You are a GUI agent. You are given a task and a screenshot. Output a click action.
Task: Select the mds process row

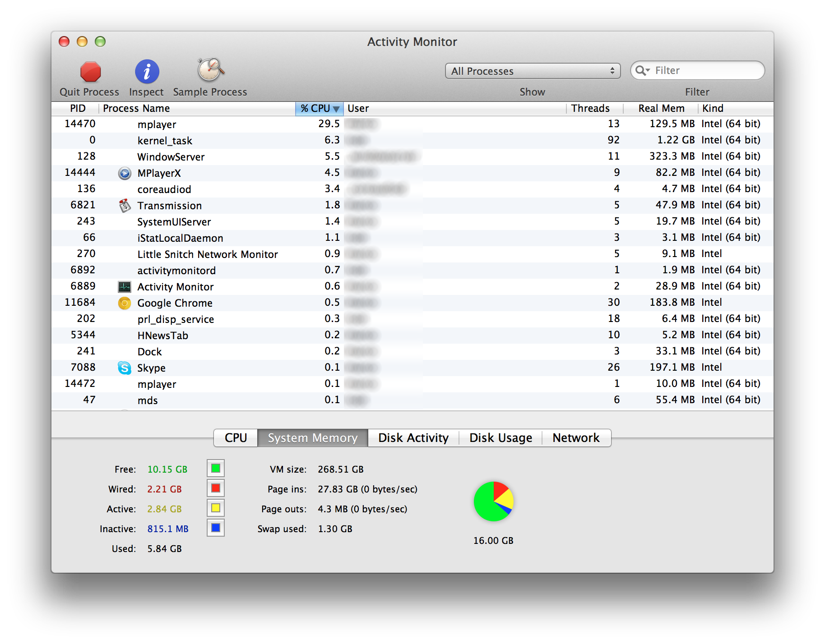pyautogui.click(x=412, y=400)
